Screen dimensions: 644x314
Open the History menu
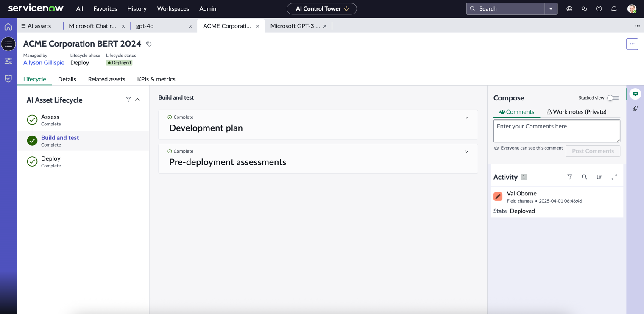pos(137,8)
